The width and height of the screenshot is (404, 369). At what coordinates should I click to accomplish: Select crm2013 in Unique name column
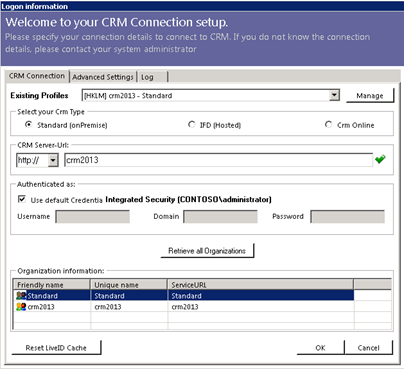(108, 307)
